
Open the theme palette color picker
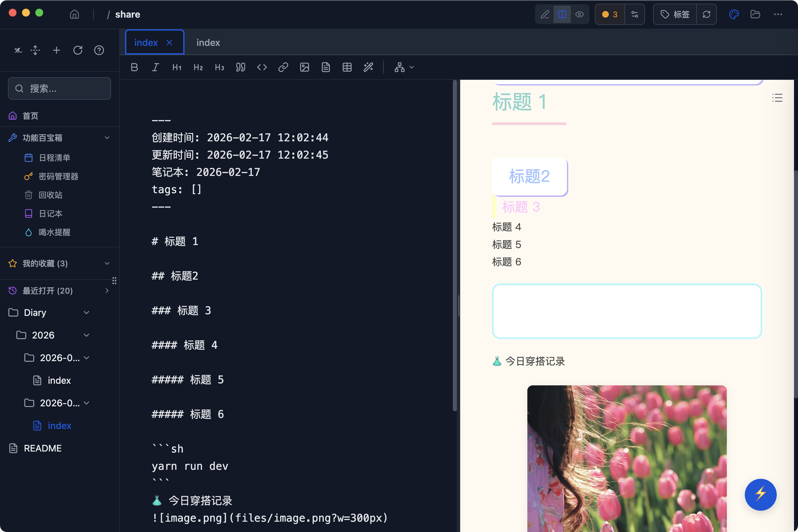click(x=734, y=14)
